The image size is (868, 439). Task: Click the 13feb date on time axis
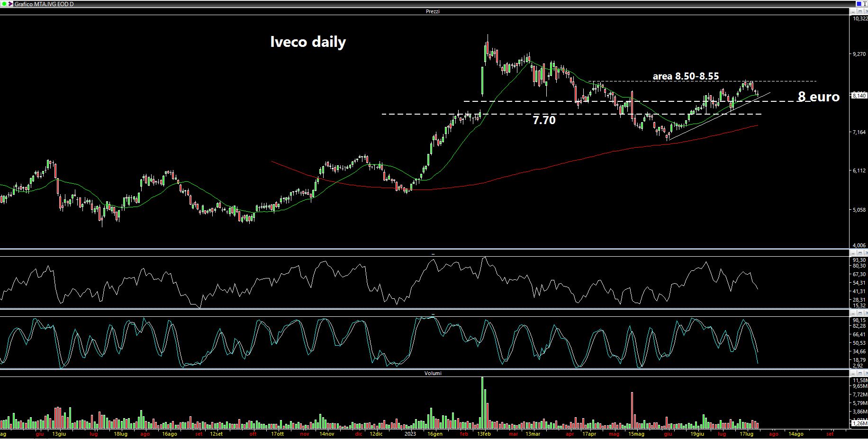tap(484, 434)
